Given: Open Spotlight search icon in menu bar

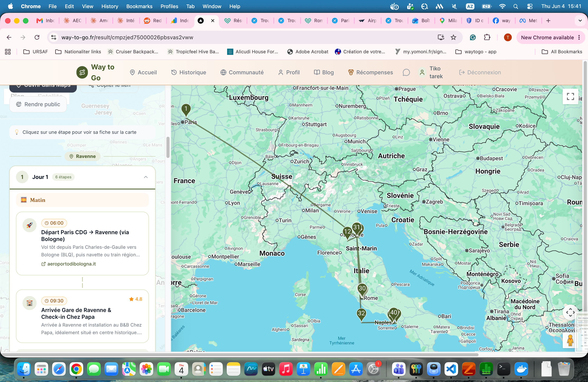Looking at the screenshot, I should [x=516, y=6].
